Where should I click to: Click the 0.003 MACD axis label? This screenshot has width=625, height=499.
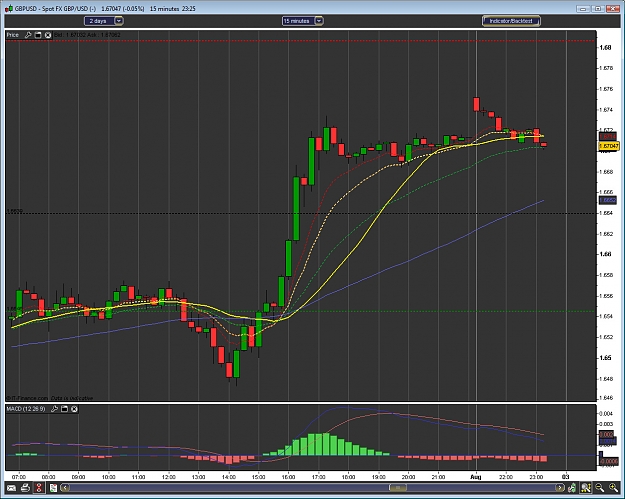pyautogui.click(x=606, y=424)
